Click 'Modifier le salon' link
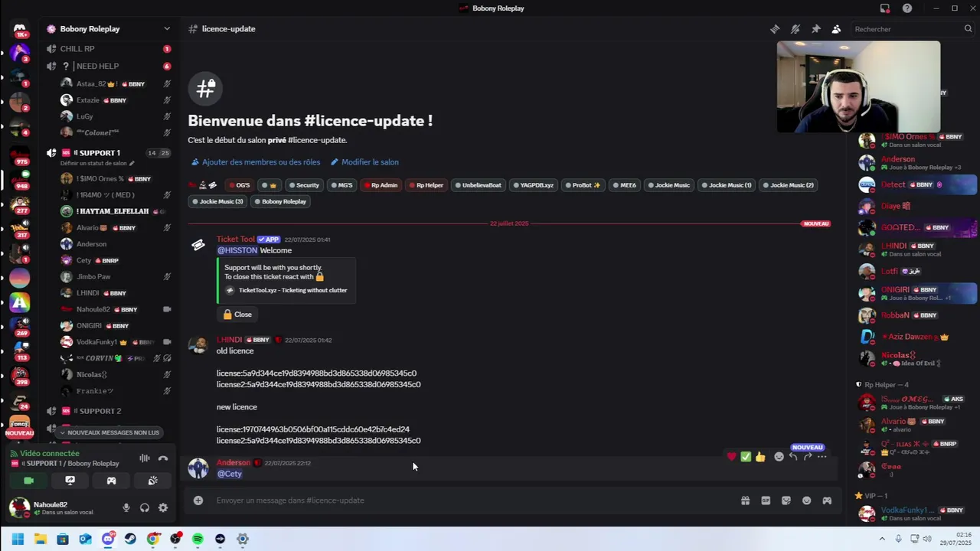The image size is (980, 551). (364, 162)
